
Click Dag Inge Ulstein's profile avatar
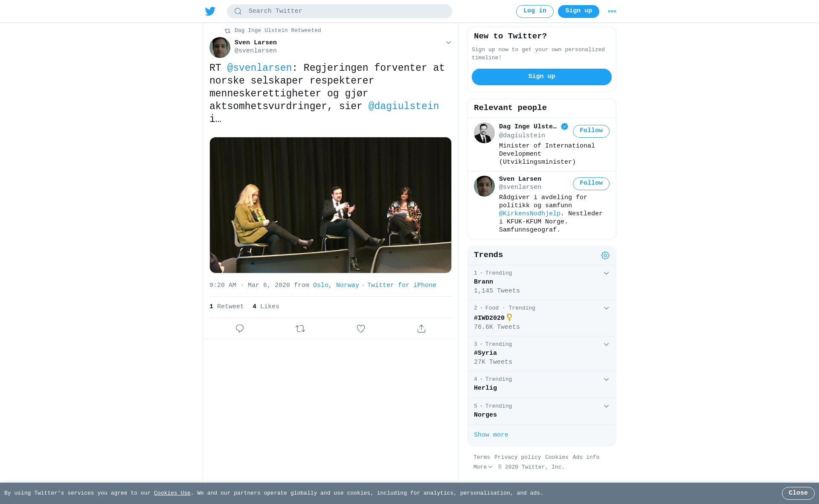(x=484, y=133)
